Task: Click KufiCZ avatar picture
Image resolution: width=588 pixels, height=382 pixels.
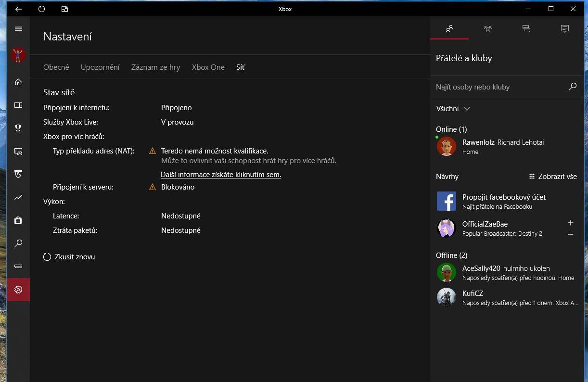Action: (447, 297)
